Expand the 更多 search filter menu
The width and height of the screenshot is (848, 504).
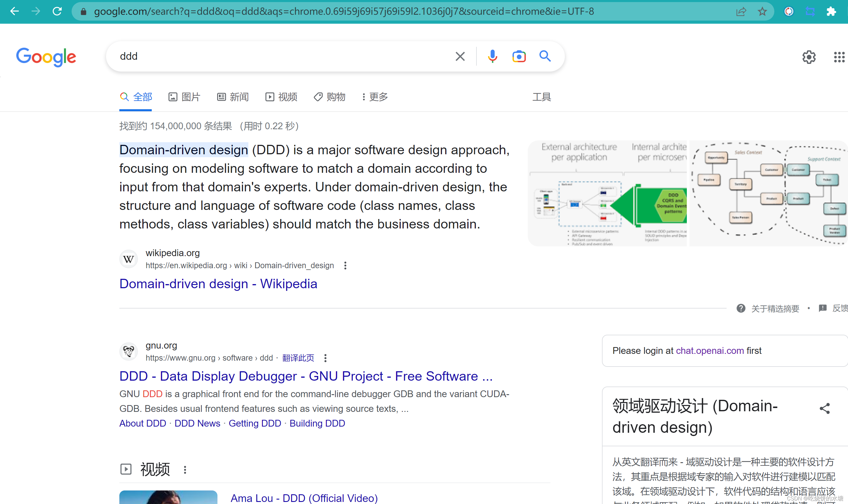point(374,97)
